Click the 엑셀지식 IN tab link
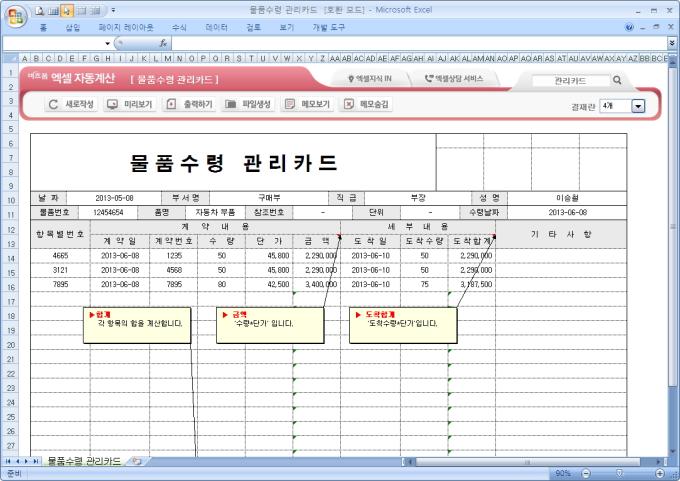Image resolution: width=680 pixels, height=481 pixels. tap(370, 79)
